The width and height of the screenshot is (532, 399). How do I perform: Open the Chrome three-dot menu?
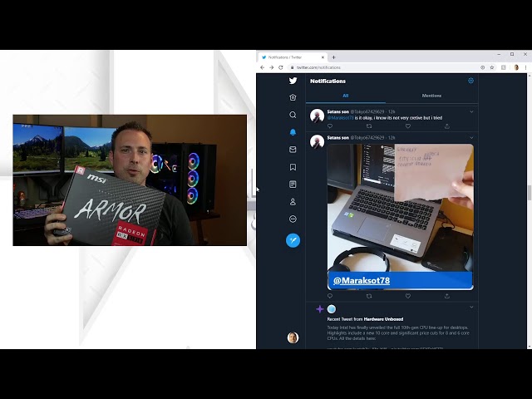(x=525, y=67)
